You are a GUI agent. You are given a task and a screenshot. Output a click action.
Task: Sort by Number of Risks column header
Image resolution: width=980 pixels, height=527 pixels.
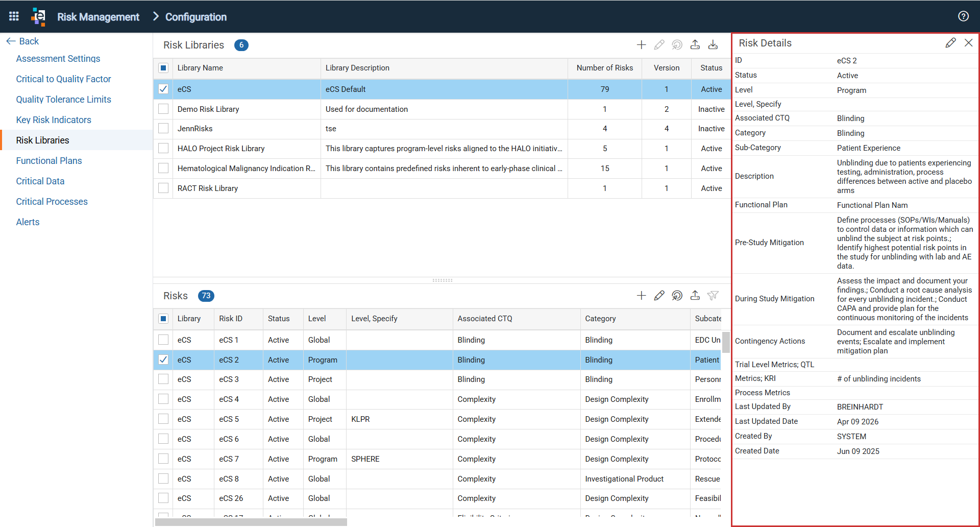pos(605,68)
